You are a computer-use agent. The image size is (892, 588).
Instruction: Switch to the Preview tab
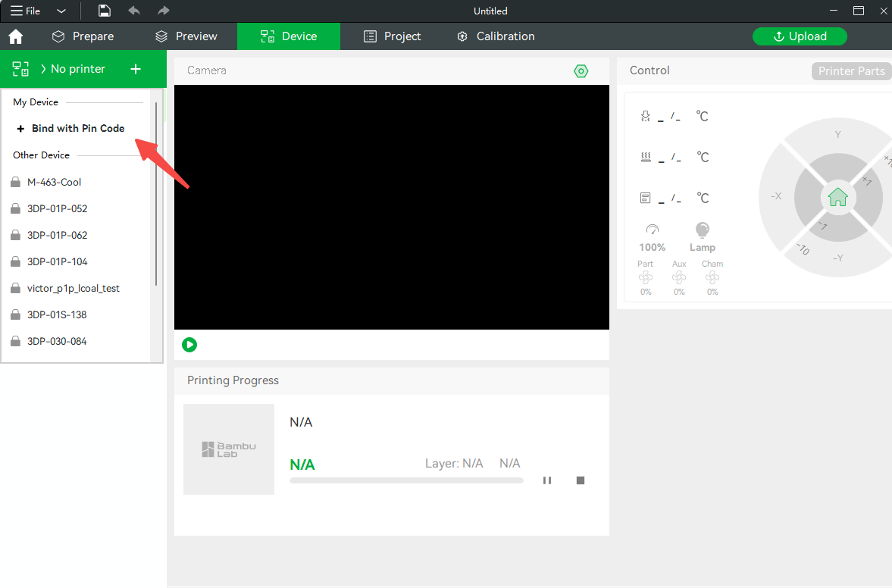[x=186, y=36]
